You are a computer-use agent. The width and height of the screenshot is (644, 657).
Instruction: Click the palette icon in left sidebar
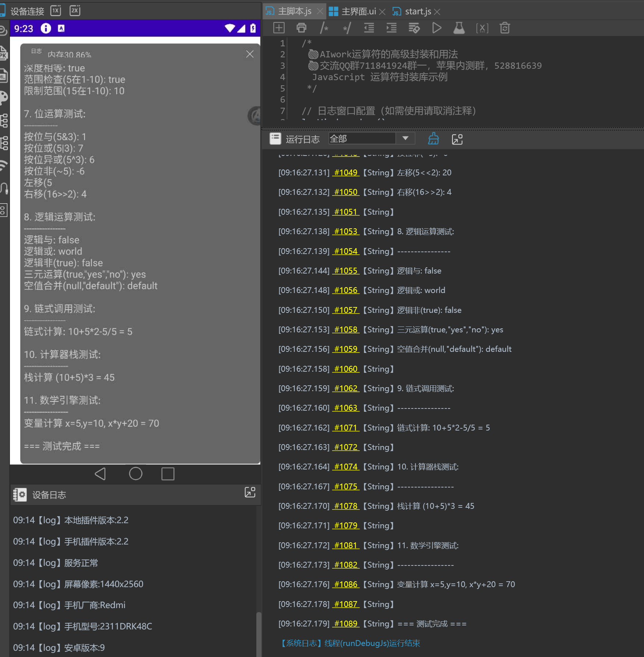coord(4,97)
